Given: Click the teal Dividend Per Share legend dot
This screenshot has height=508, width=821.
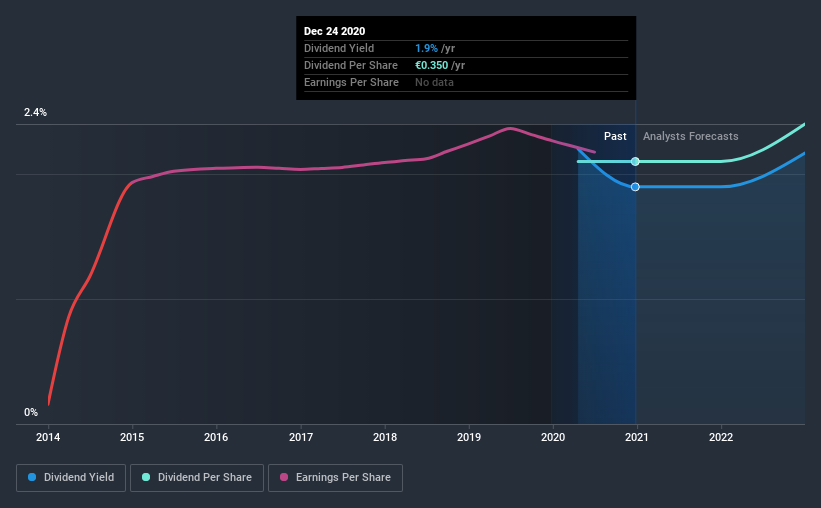Looking at the screenshot, I should coord(146,477).
